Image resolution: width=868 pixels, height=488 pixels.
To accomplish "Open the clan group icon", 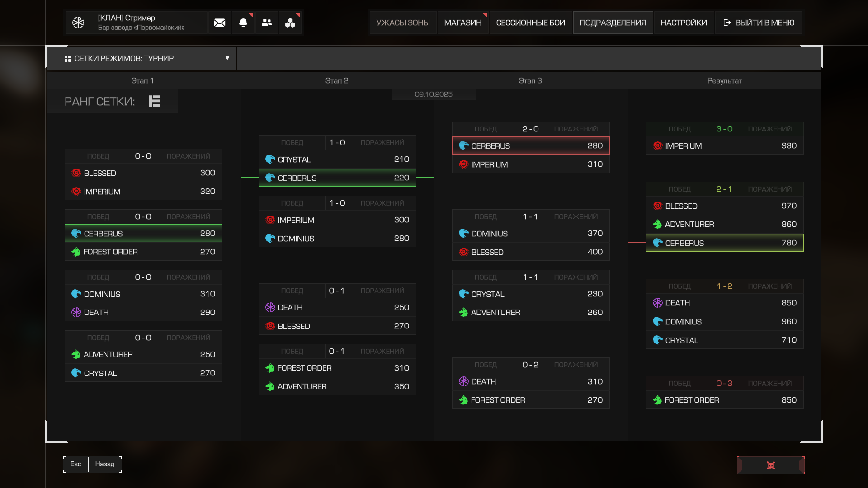I will pos(290,23).
